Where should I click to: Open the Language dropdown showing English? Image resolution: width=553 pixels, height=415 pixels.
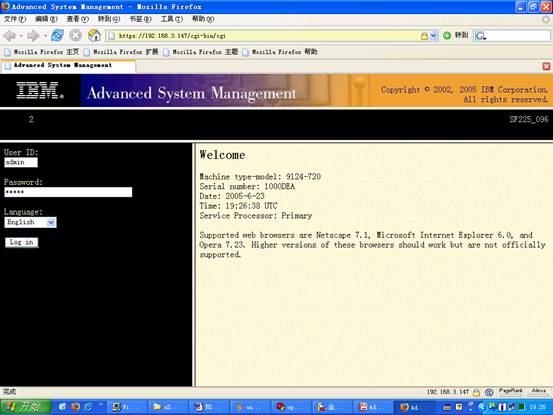click(x=30, y=222)
